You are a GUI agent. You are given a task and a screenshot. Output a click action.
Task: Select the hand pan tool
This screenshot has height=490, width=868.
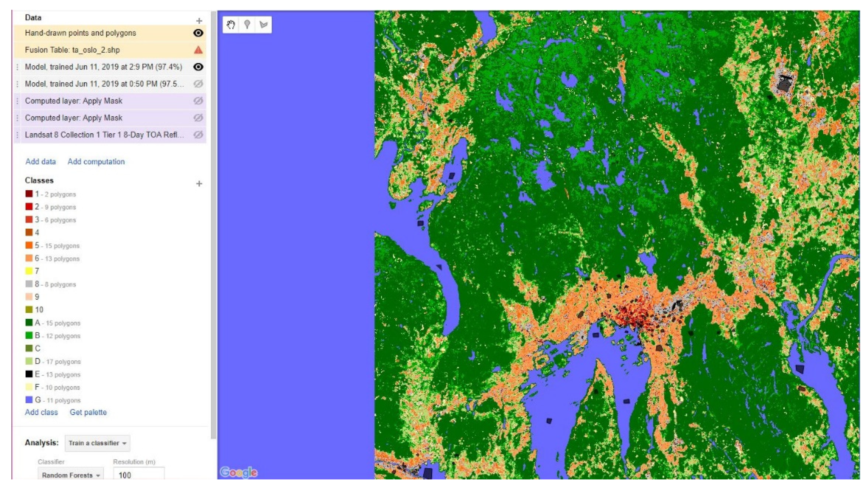tap(231, 25)
